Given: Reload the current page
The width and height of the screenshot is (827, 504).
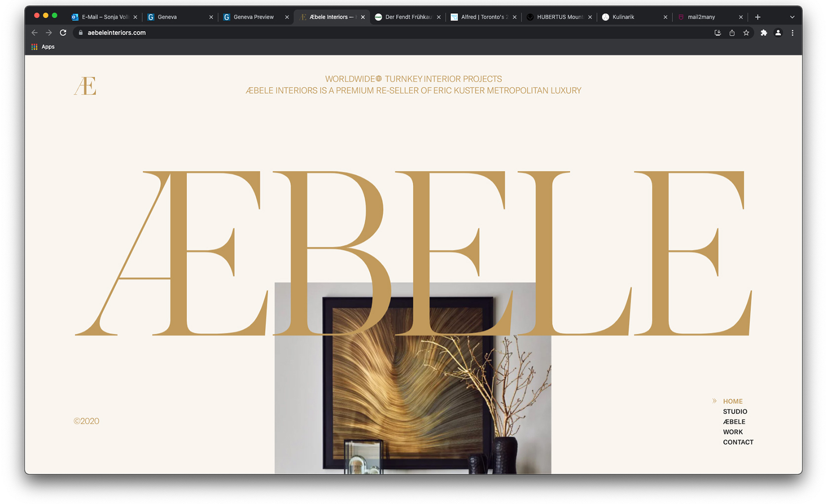Looking at the screenshot, I should coord(63,33).
